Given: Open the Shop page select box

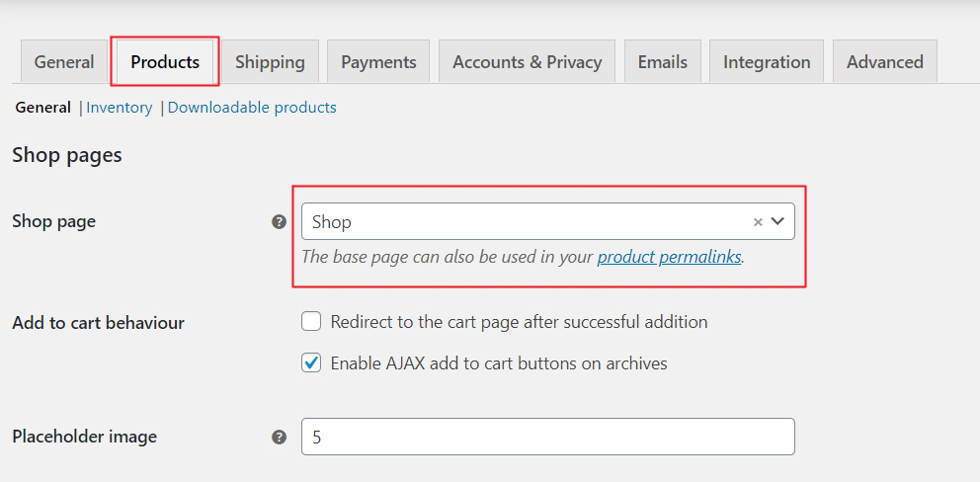Looking at the screenshot, I should tap(524, 222).
